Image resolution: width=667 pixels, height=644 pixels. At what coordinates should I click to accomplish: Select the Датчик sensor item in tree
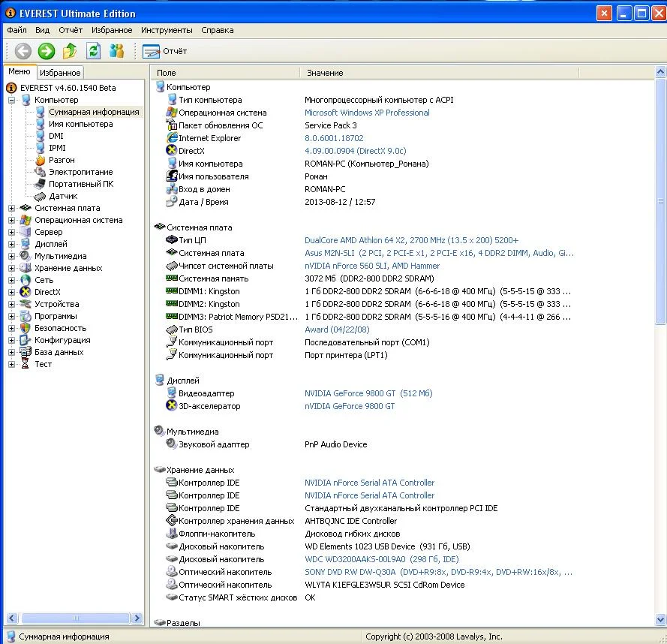[62, 196]
